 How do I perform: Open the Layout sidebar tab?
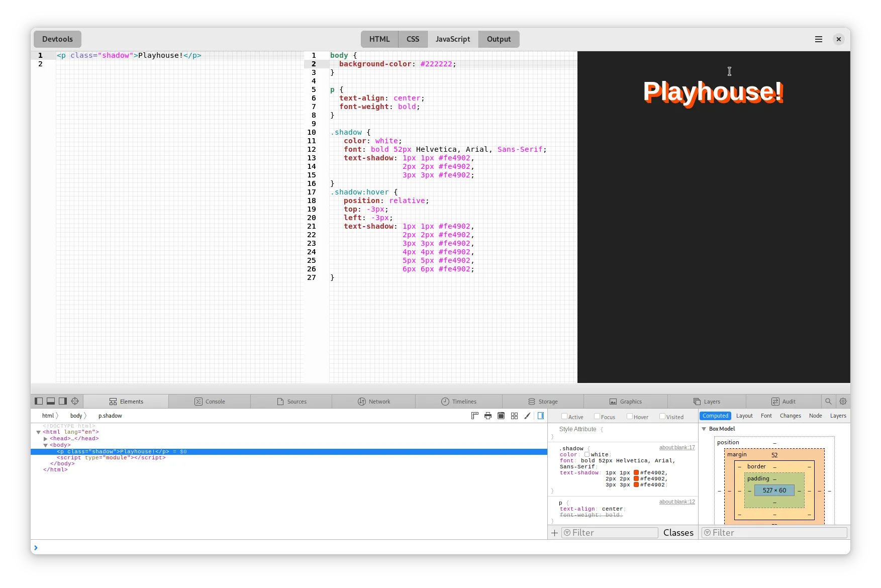(744, 416)
